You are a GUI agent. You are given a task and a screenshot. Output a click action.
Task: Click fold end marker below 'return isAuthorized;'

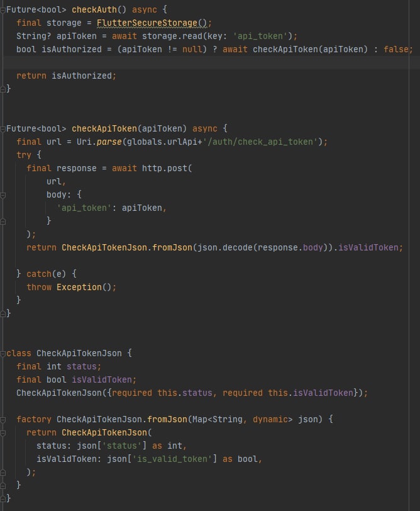coord(3,89)
